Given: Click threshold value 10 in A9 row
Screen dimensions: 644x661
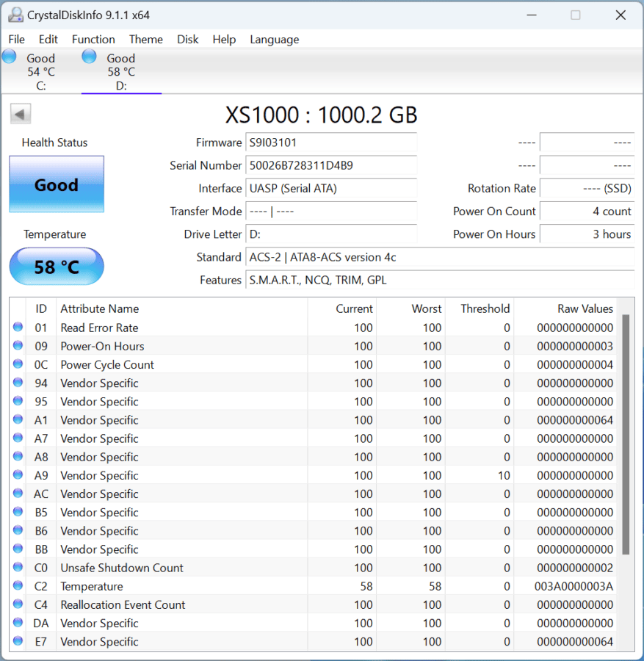Looking at the screenshot, I should tap(504, 475).
